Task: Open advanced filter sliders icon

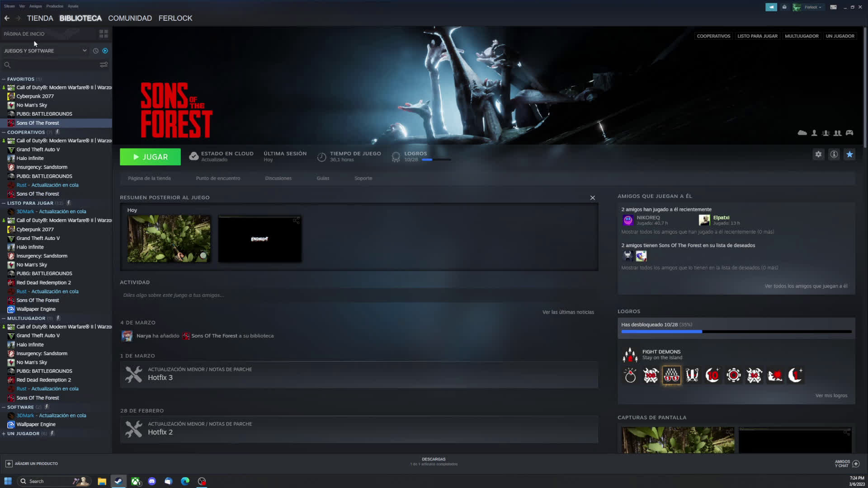Action: [x=104, y=65]
